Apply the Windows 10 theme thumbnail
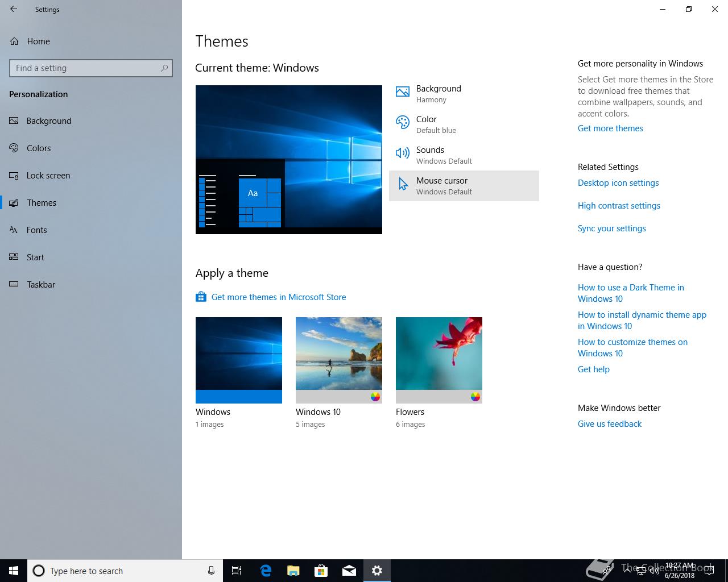Screen dimensions: 728x582 pyautogui.click(x=339, y=360)
